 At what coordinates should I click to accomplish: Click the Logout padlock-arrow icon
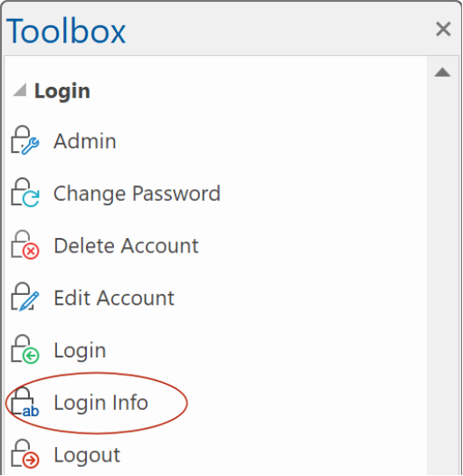[x=25, y=454]
